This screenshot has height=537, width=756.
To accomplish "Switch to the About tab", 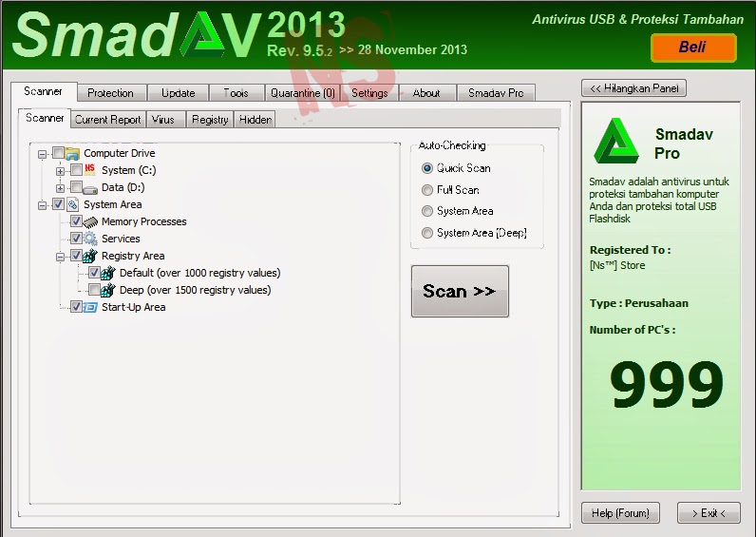I will 426,93.
